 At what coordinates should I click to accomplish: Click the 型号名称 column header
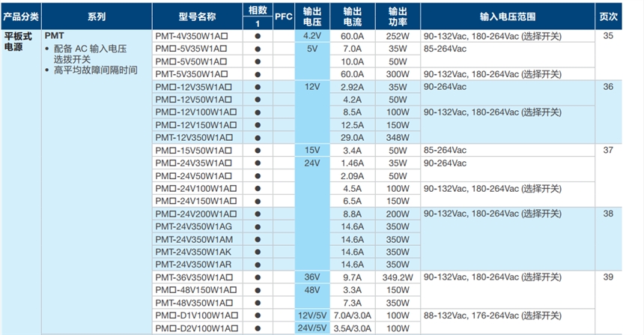click(198, 16)
